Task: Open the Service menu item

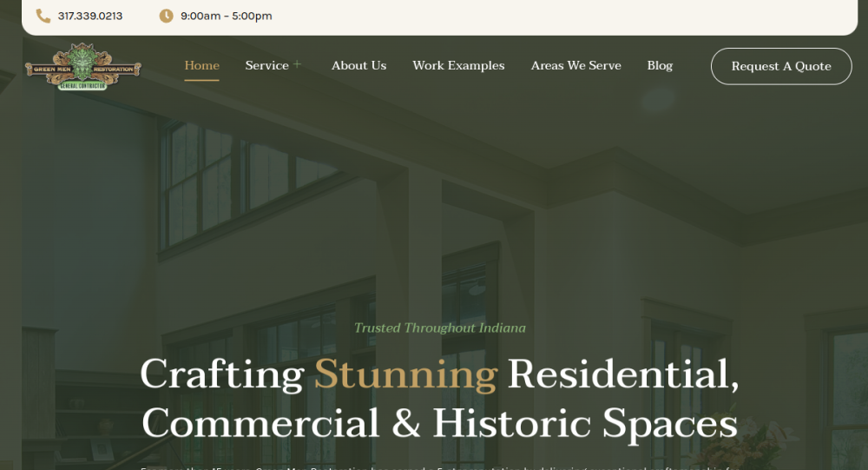Action: point(266,65)
